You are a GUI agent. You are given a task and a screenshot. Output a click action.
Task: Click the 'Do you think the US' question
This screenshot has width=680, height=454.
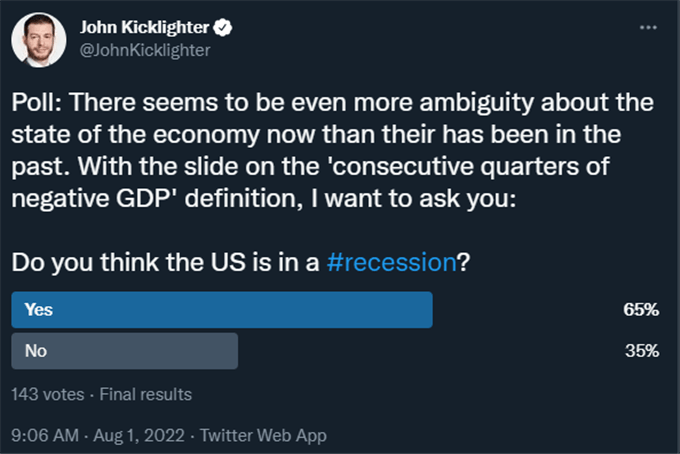pyautogui.click(x=128, y=262)
